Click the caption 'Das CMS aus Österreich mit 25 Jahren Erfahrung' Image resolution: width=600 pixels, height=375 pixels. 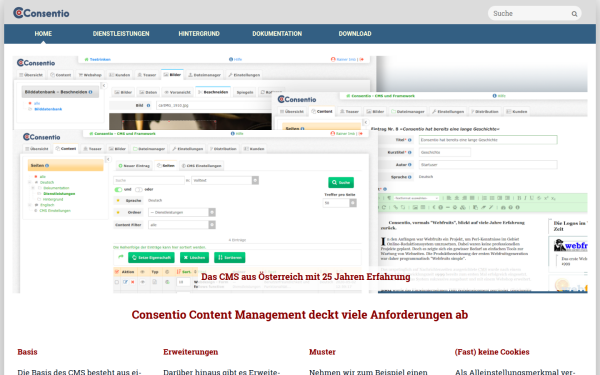[x=305, y=277]
